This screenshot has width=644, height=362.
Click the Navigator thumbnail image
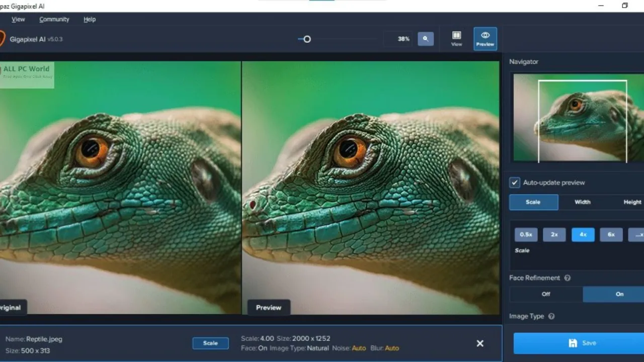tap(579, 118)
